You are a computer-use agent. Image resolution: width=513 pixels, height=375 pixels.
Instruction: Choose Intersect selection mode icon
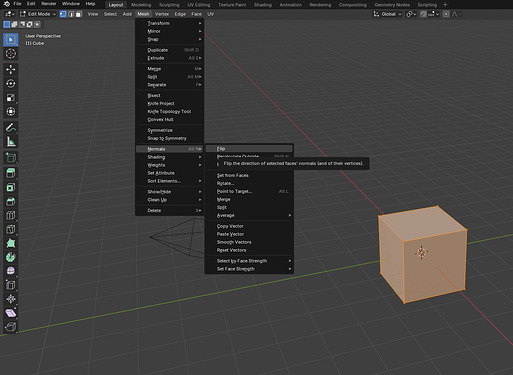pyautogui.click(x=37, y=24)
